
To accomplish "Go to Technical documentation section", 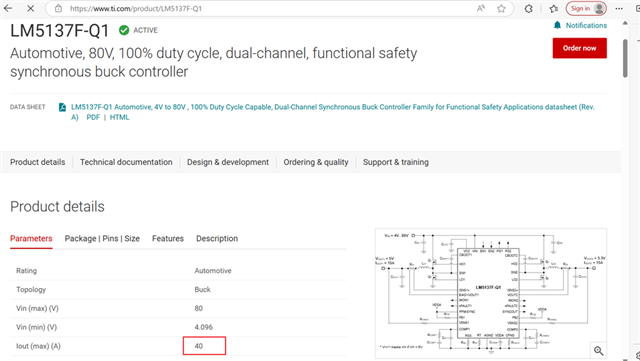I will point(126,162).
